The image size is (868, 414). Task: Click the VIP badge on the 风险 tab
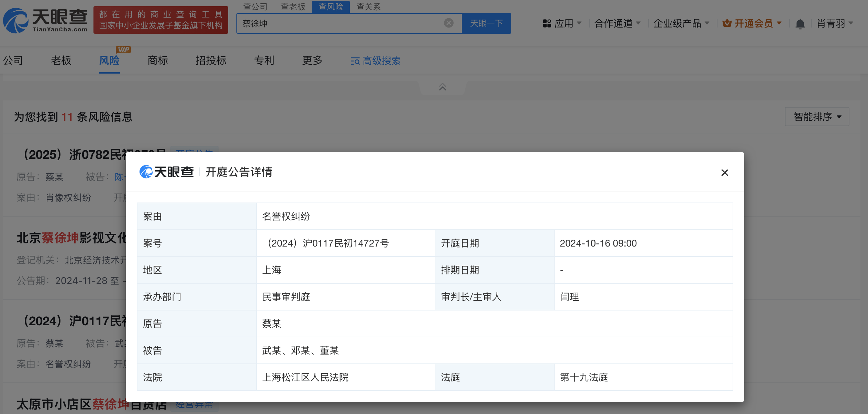123,49
